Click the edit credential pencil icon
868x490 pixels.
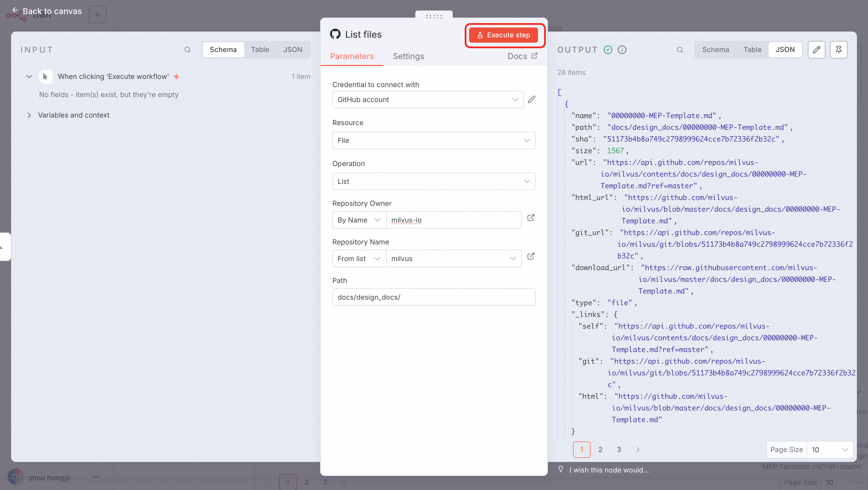coord(531,99)
